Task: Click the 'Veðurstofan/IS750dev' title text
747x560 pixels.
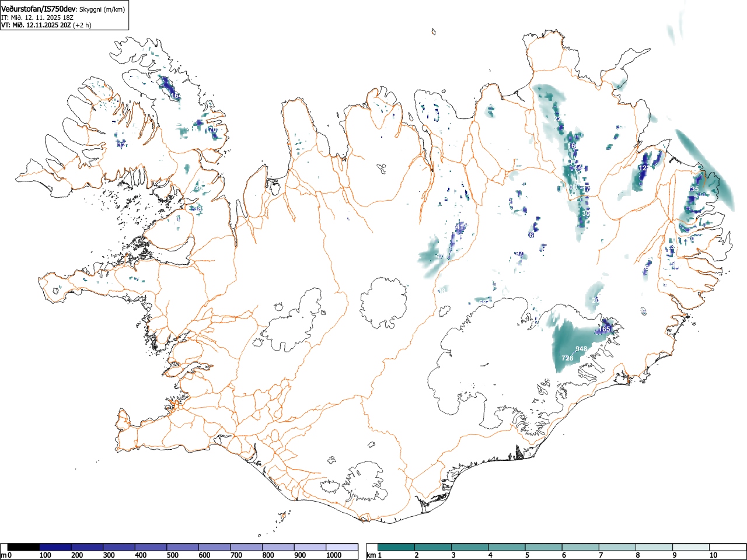Action: coord(39,9)
